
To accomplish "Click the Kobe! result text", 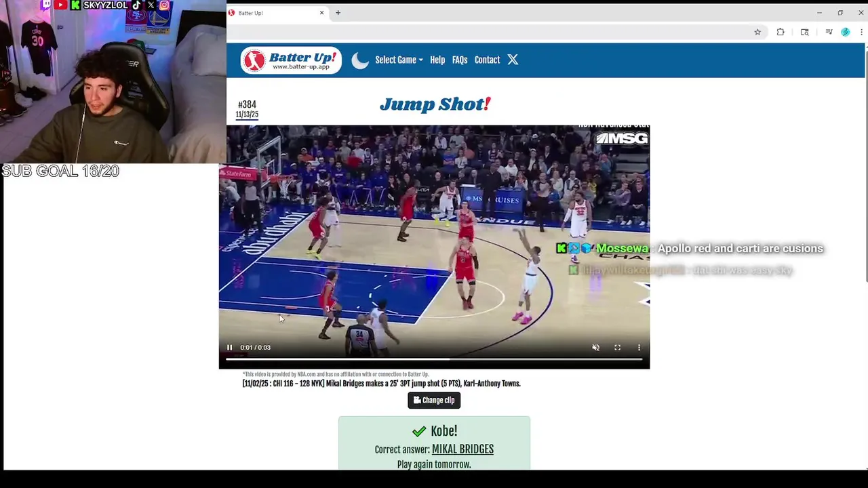I will (443, 431).
